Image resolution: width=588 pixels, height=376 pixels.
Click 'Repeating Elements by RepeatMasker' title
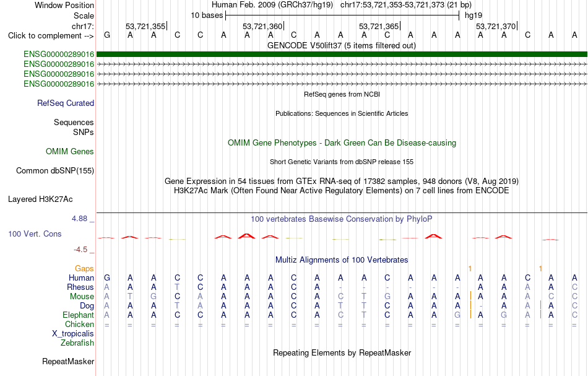click(342, 352)
